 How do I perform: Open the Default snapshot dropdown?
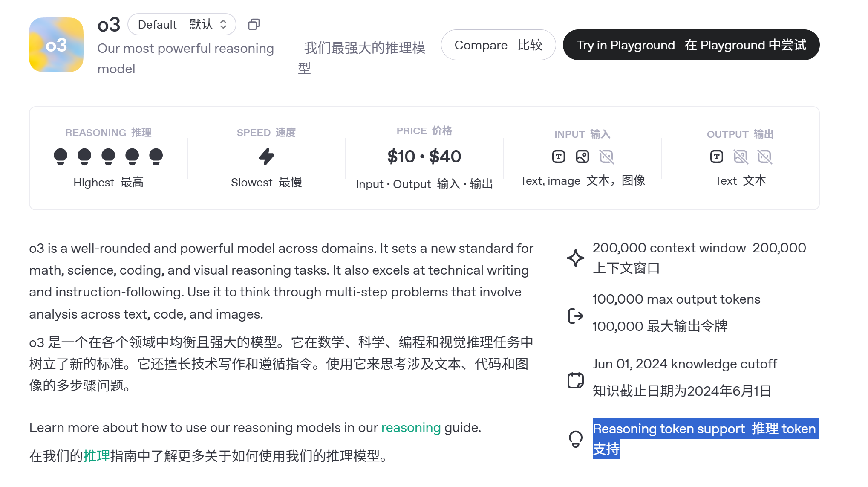(182, 24)
